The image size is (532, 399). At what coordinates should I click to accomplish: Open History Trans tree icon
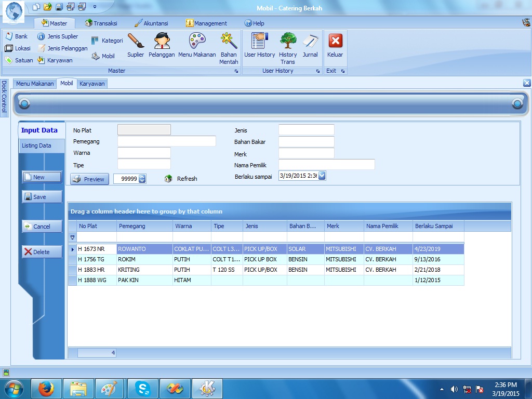point(288,47)
